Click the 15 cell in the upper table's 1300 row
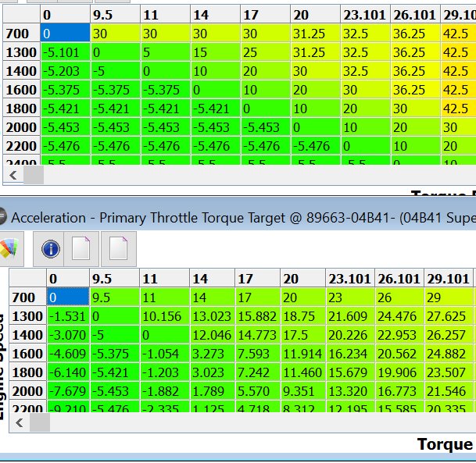476x463 pixels. click(x=215, y=52)
